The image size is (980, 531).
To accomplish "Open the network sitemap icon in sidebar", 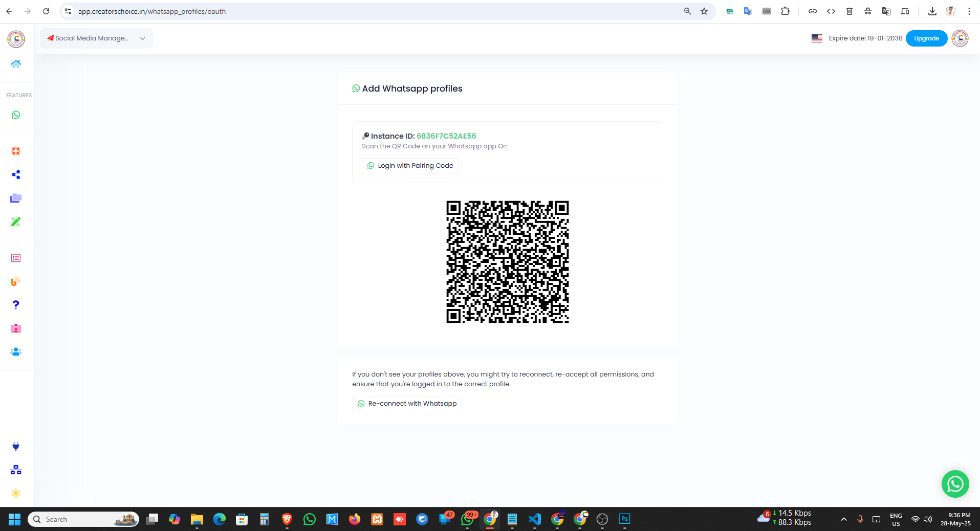I will [x=16, y=470].
